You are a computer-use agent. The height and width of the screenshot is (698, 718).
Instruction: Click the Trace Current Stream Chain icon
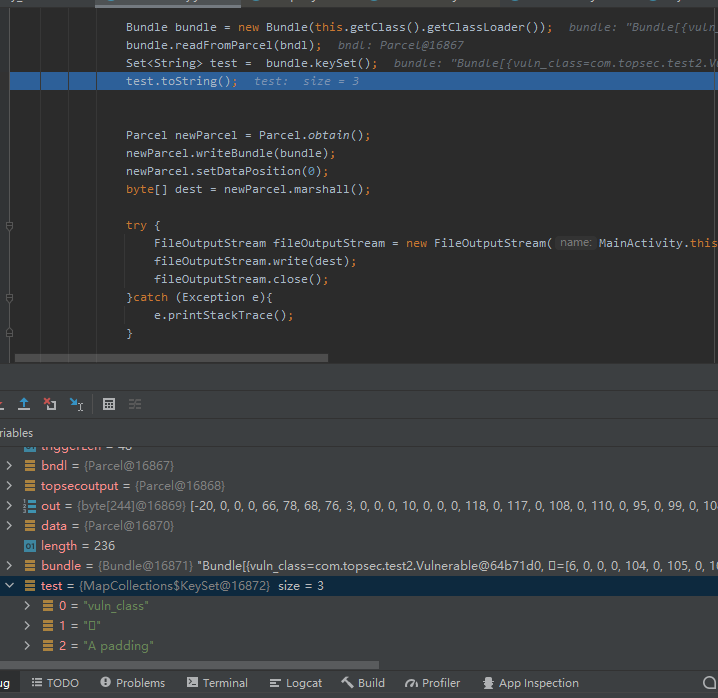click(135, 404)
